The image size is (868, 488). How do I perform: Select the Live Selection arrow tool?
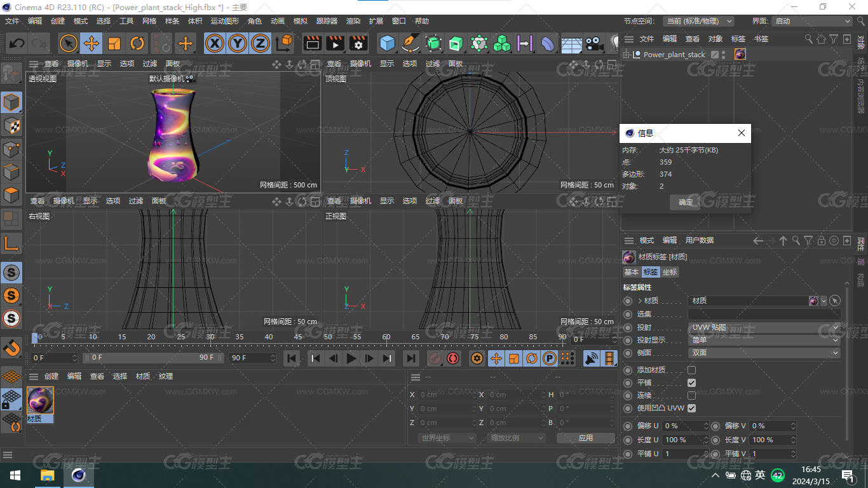(69, 43)
